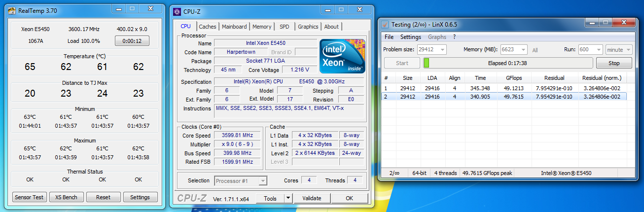The height and width of the screenshot is (212, 644).
Task: Click the Multiplier x 9.0 ( 6 - 9 ) value
Action: (238, 144)
